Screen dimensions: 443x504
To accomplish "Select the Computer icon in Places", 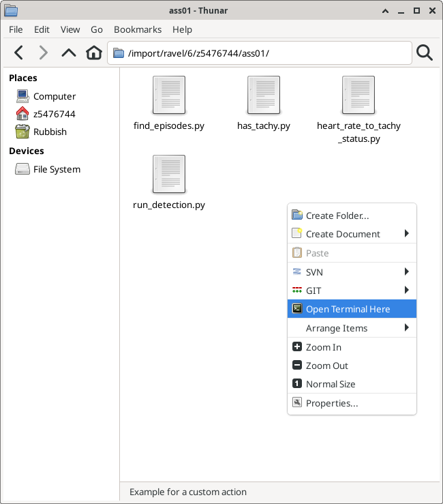I will click(x=22, y=96).
